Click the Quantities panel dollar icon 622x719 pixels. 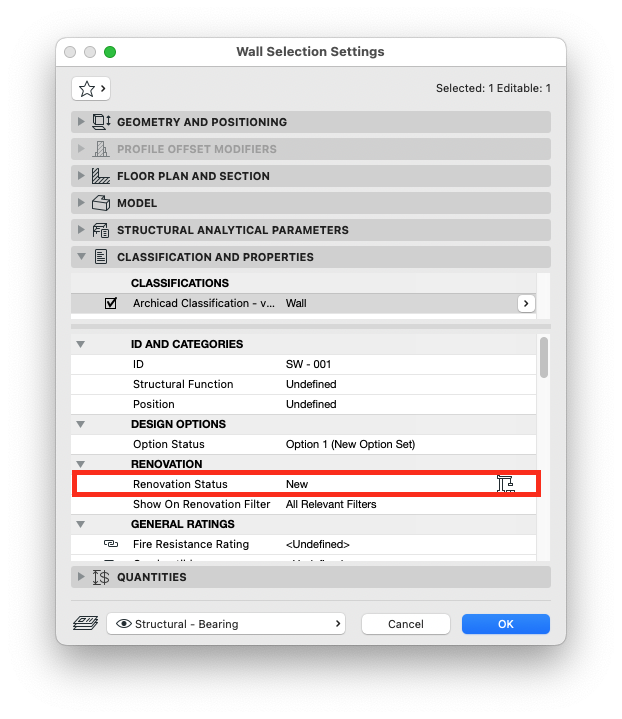pyautogui.click(x=101, y=577)
